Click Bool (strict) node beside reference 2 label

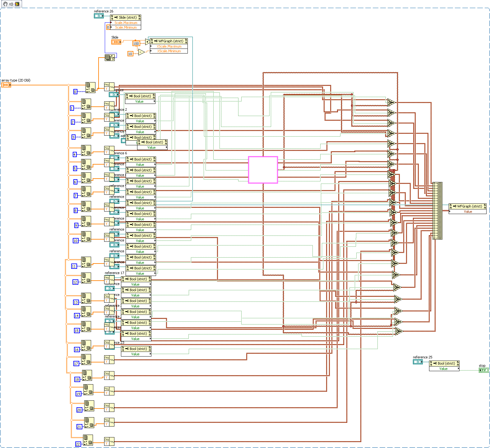(141, 116)
